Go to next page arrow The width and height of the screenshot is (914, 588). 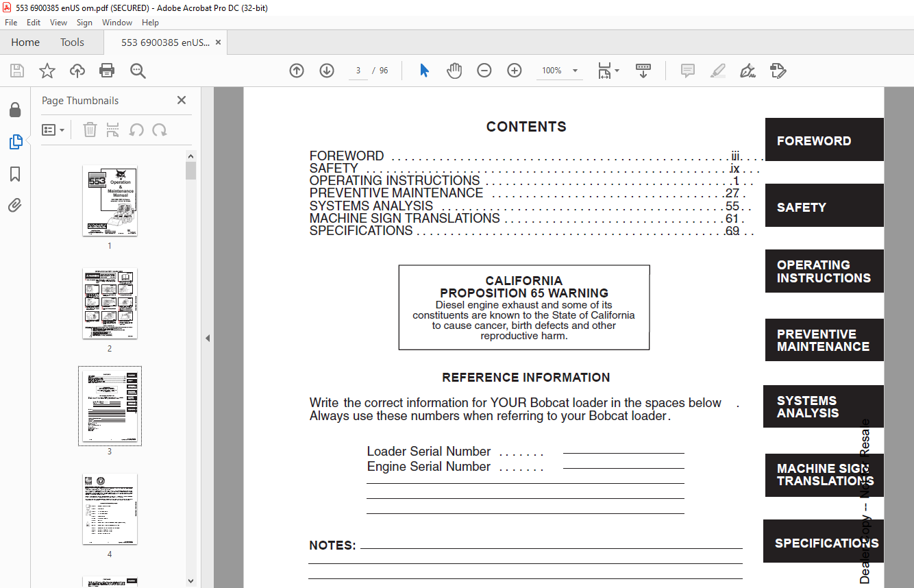click(327, 71)
